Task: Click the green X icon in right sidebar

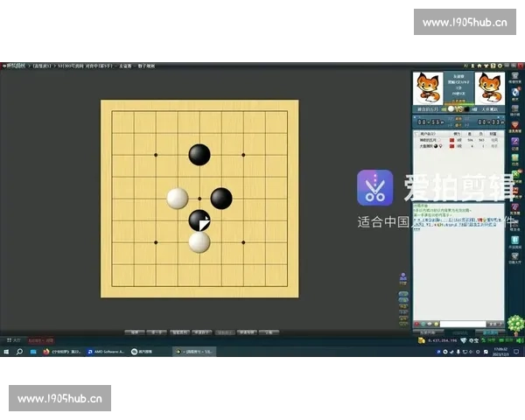Action: (x=516, y=174)
